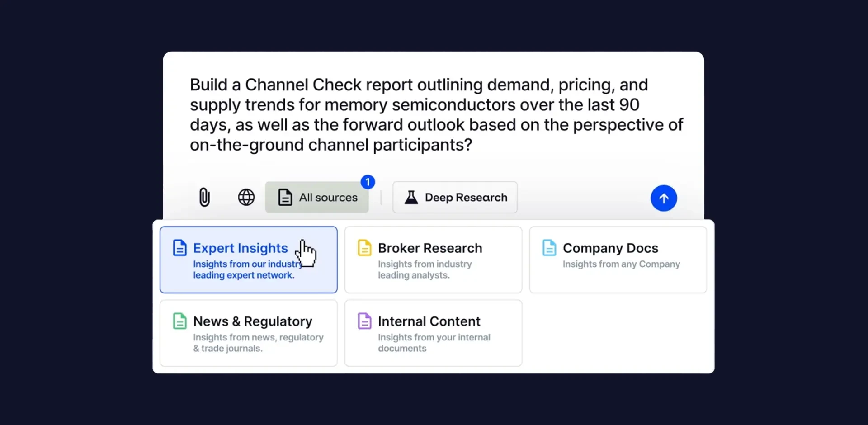The height and width of the screenshot is (425, 868).
Task: Activate the Deep Research mode button
Action: click(x=466, y=198)
